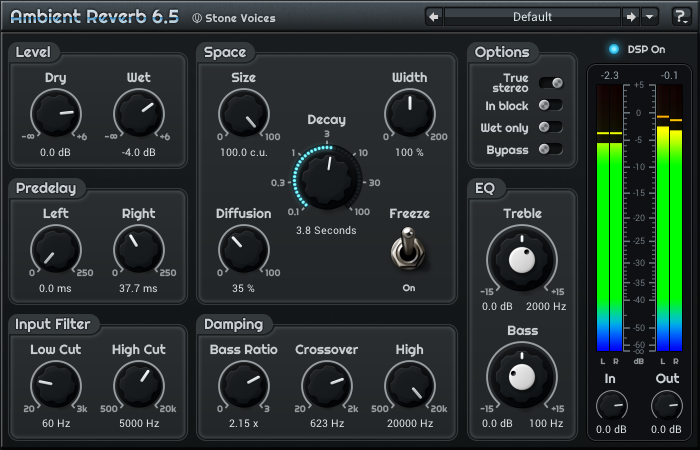Screen dimensions: 700x450
Task: Click the next preset arrow button
Action: coord(631,17)
